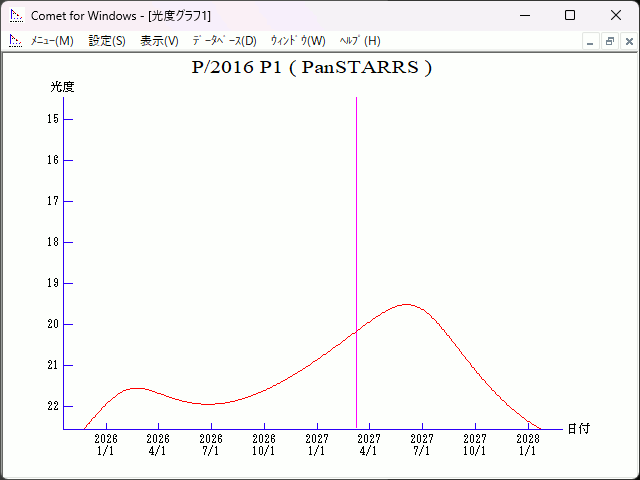The width and height of the screenshot is (640, 480).
Task: Click the 2027 10/1 date label
Action: (475, 445)
